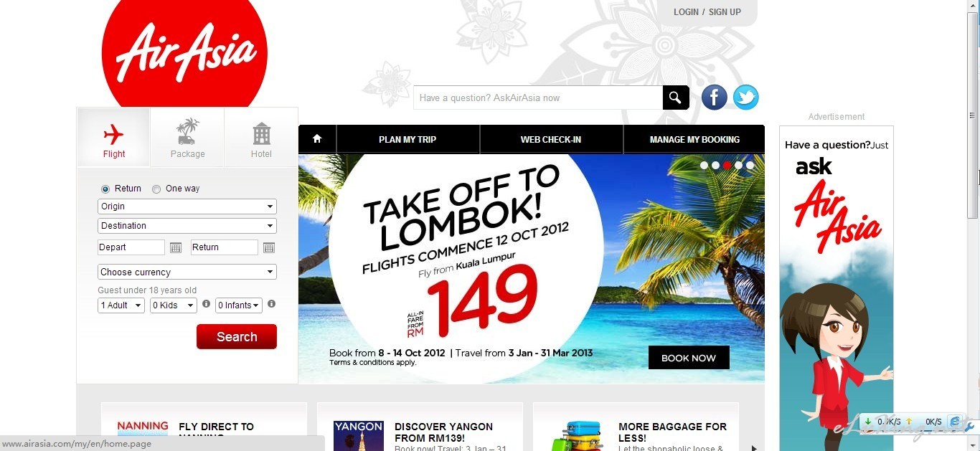Click the red Search button
Viewport: 980px width, 451px height.
(x=237, y=337)
